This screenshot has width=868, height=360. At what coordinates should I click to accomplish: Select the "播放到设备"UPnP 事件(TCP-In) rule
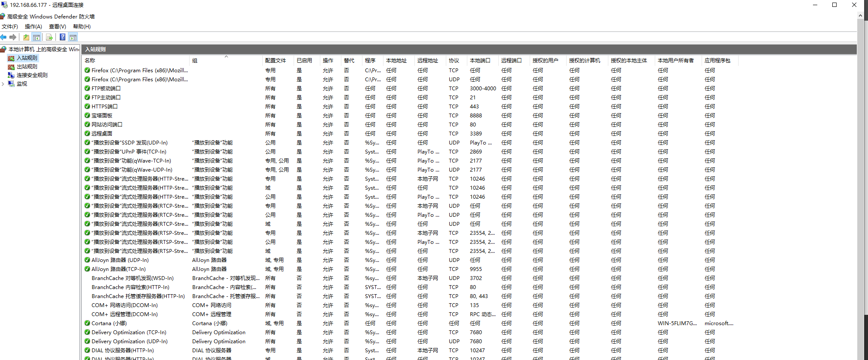129,152
